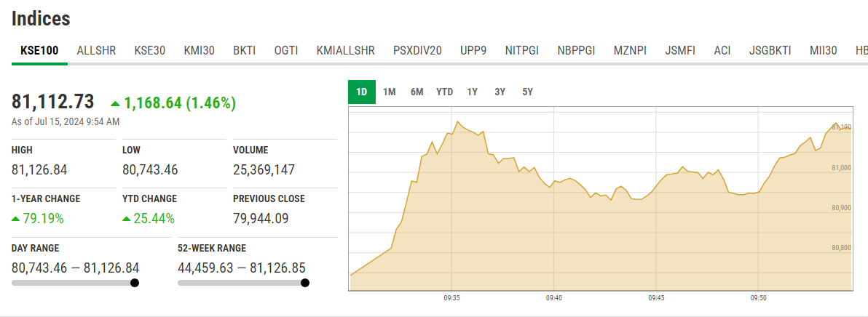Select the MZNPI index tab
The height and width of the screenshot is (317, 868).
coord(630,51)
